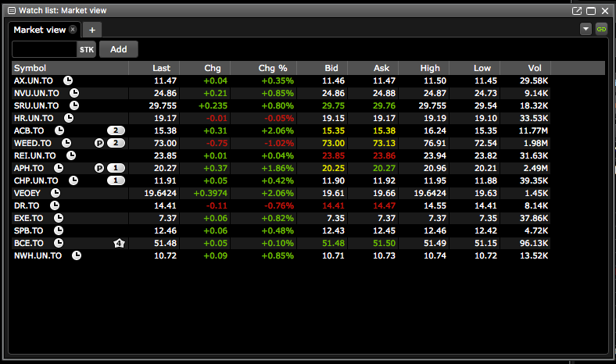The image size is (616, 364).
Task: Click the Add button
Action: [119, 49]
